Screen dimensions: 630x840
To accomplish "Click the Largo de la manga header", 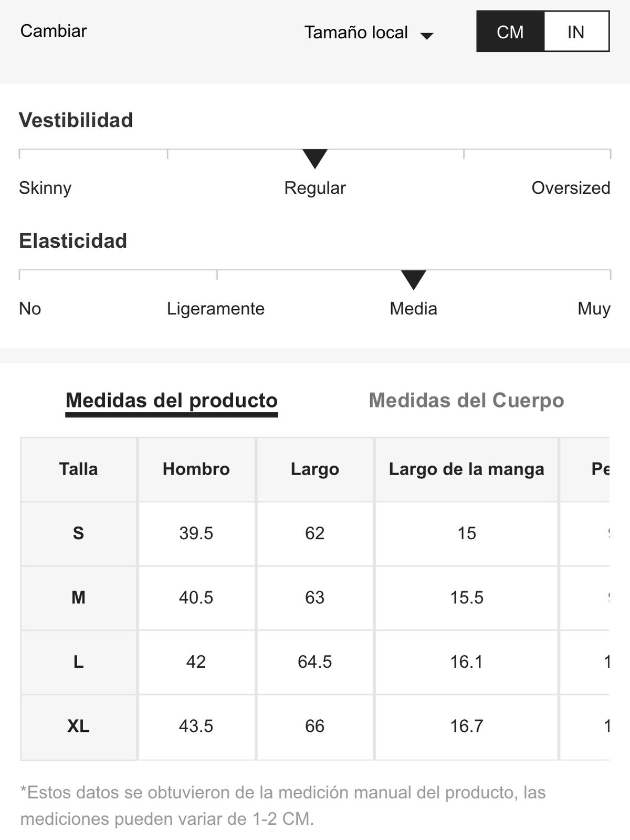I will click(x=466, y=469).
